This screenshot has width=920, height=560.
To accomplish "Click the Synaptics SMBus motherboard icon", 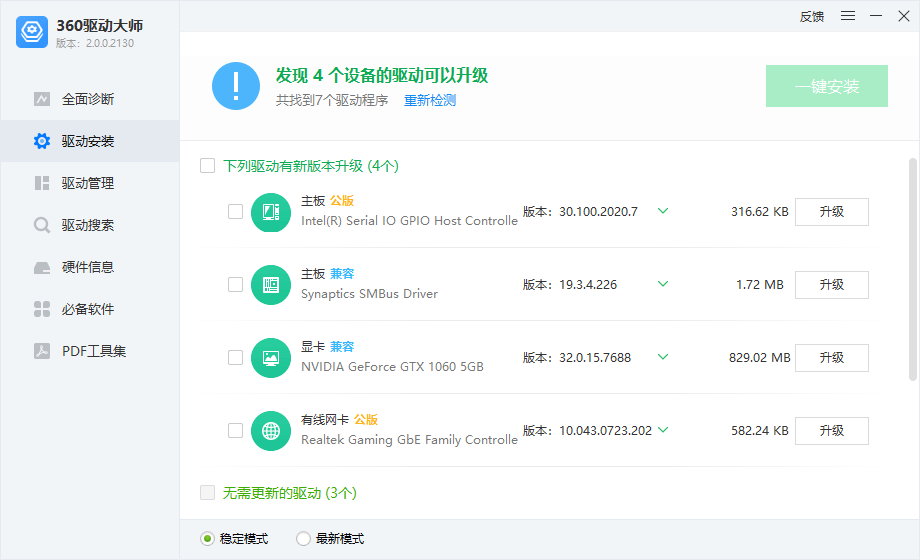I will 271,285.
